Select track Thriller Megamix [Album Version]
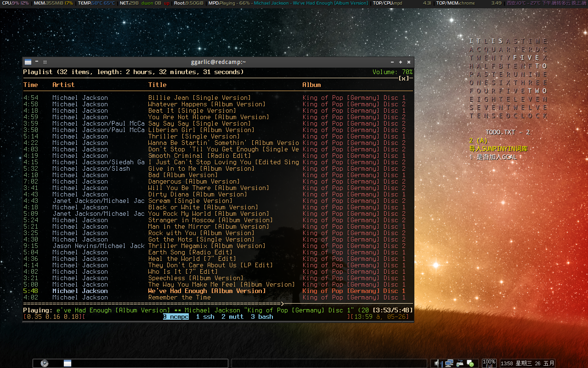The image size is (588, 368). pyautogui.click(x=207, y=246)
